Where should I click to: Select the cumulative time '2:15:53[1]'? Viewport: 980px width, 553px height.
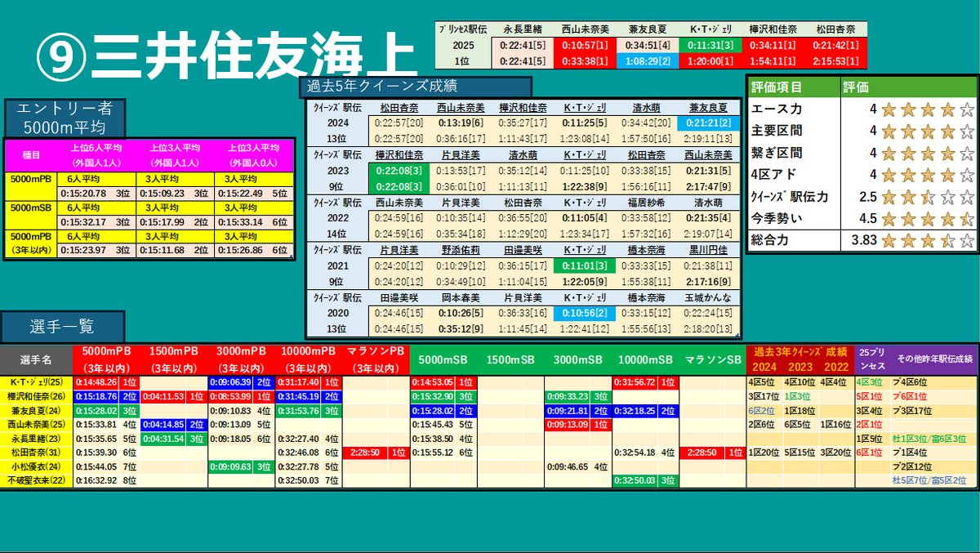coord(835,61)
